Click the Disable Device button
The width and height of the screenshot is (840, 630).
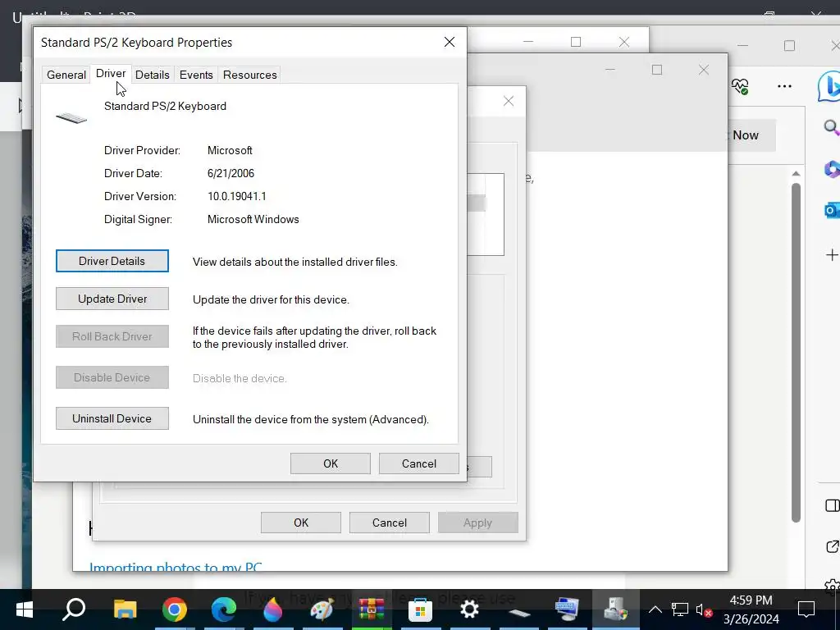click(x=112, y=377)
